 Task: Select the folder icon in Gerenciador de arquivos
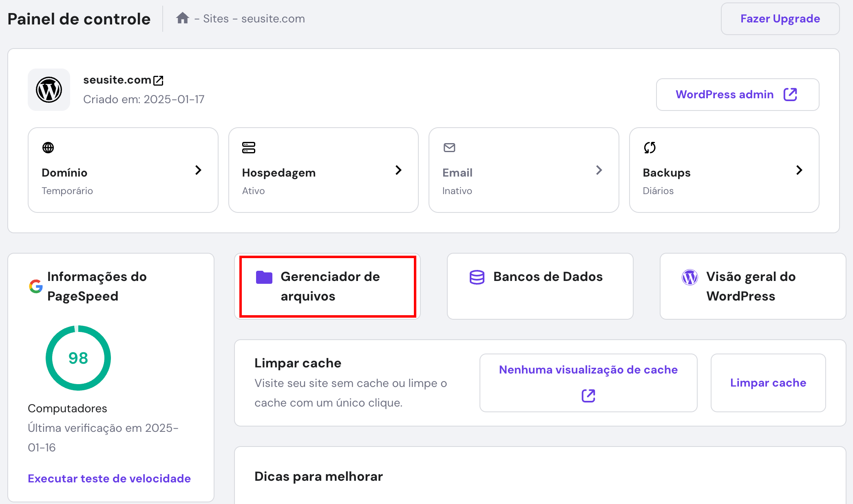(265, 277)
